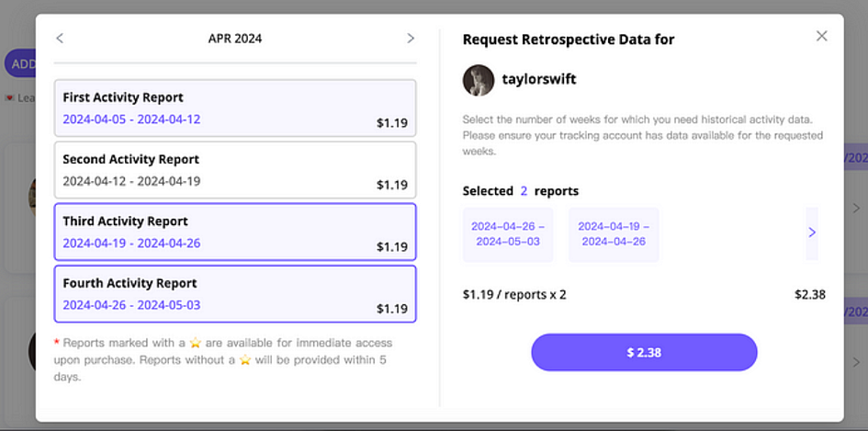Advance to next month with right arrow
The width and height of the screenshot is (868, 431).
(411, 39)
